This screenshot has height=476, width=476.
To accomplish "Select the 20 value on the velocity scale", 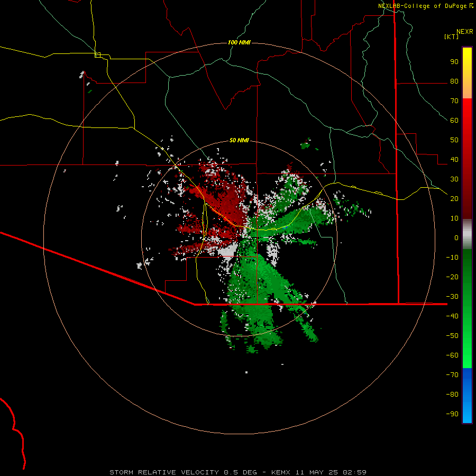I will click(454, 199).
